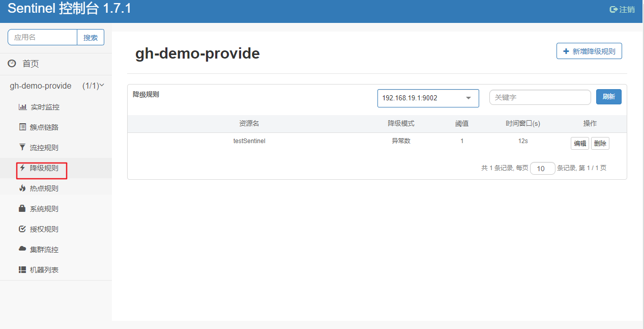Click the 降级规则 panel title

pos(146,95)
